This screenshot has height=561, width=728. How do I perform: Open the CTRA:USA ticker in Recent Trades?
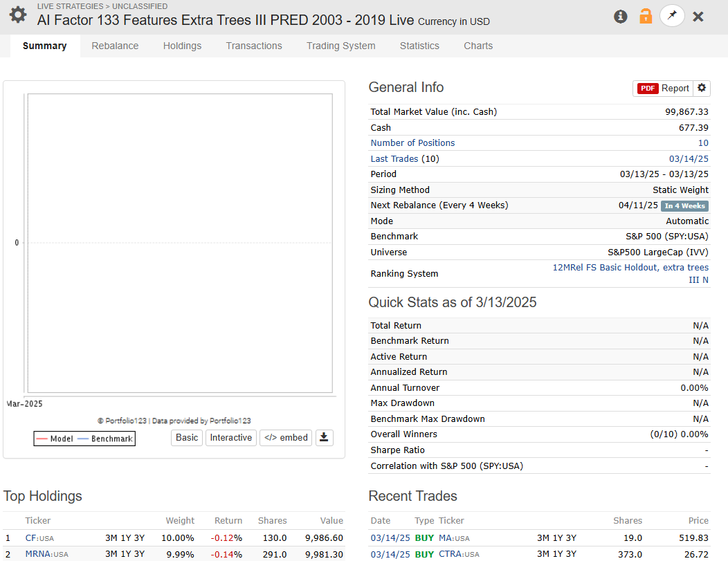click(x=459, y=554)
